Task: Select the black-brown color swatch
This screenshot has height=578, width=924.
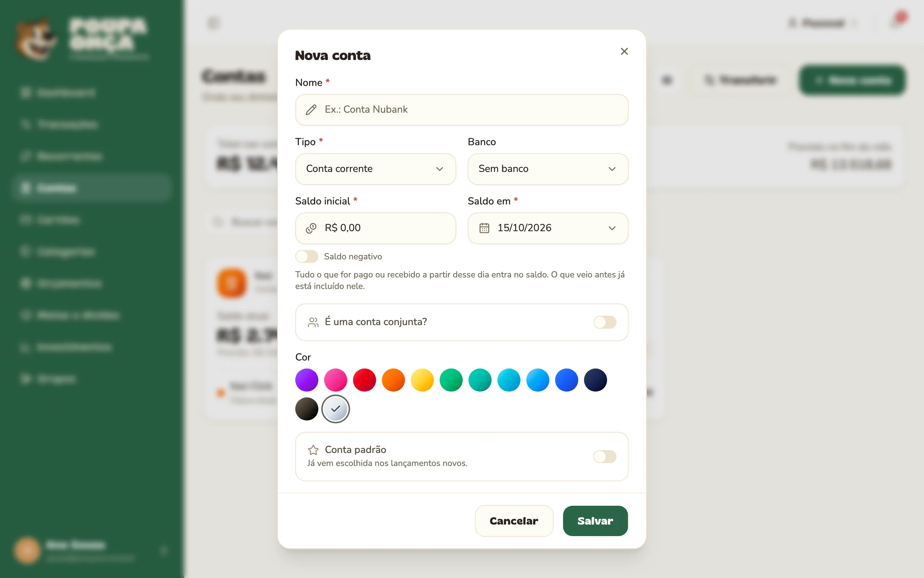Action: click(306, 409)
